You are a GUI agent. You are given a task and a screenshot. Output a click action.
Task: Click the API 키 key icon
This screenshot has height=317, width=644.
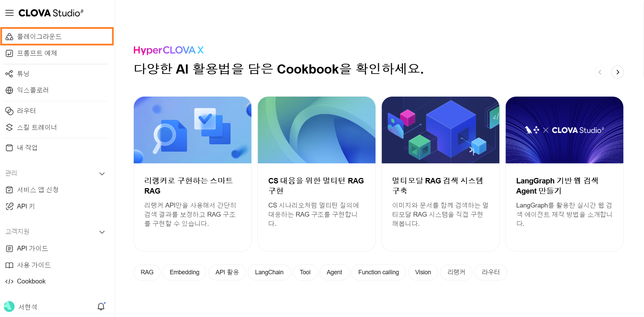click(x=10, y=206)
